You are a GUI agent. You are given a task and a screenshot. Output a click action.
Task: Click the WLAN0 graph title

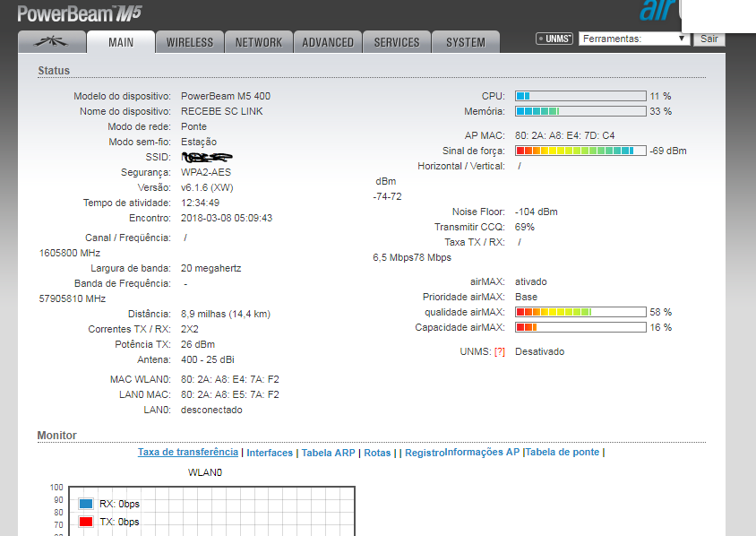coord(205,472)
